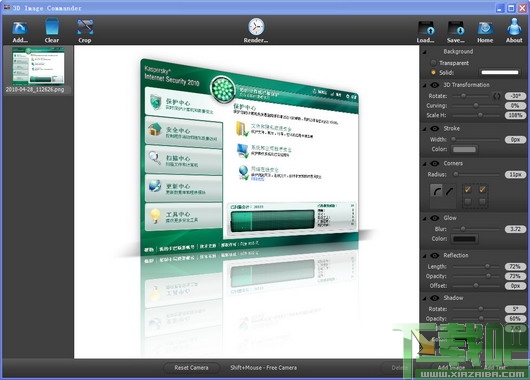530x380 pixels.
Task: Uncheck the top-left corner checkbox
Action: pyautogui.click(x=467, y=189)
